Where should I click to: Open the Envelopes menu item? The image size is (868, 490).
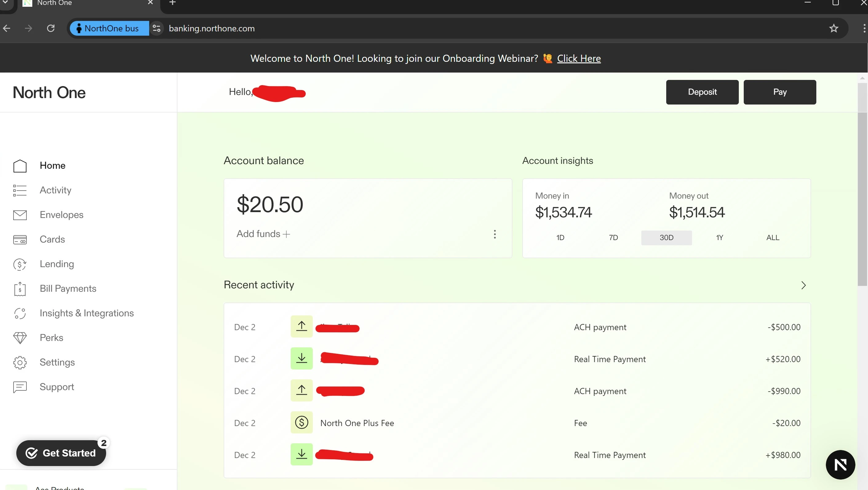coord(62,215)
